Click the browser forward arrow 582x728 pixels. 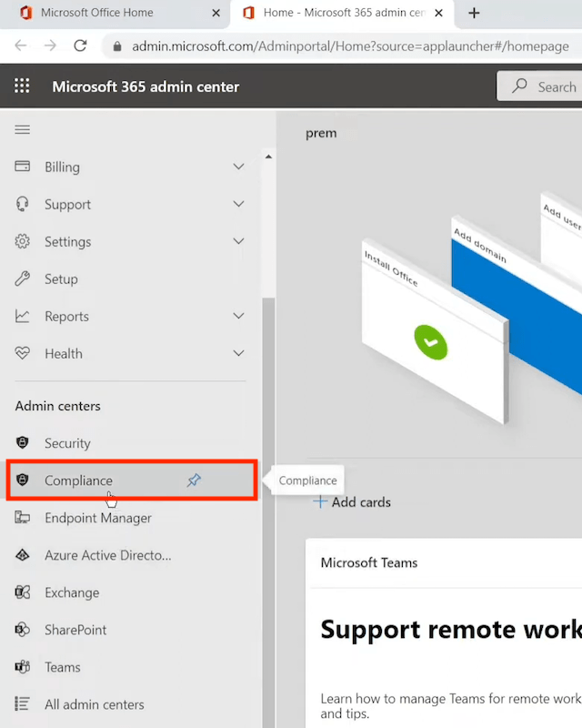[x=50, y=45]
